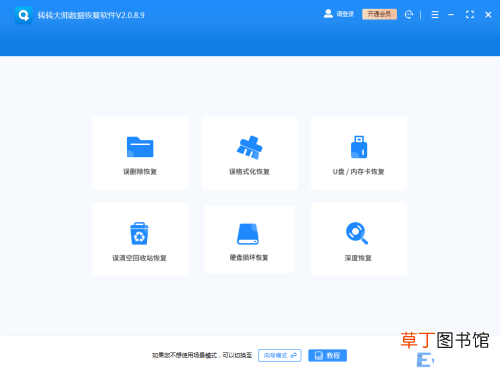Click 请登录 to sign in
Screen dimensions: 500x375
(x=345, y=14)
